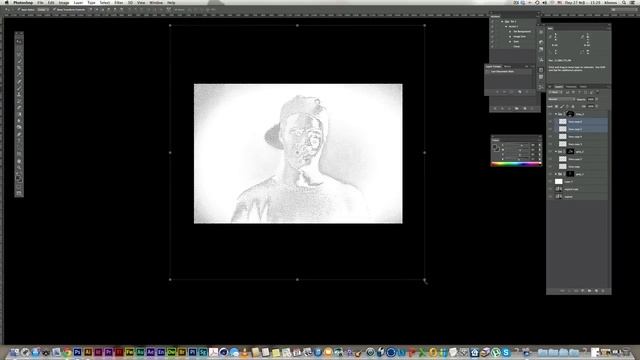This screenshot has height=360, width=640.
Task: Select the Last Document State layer comp
Action: pyautogui.click(x=509, y=71)
